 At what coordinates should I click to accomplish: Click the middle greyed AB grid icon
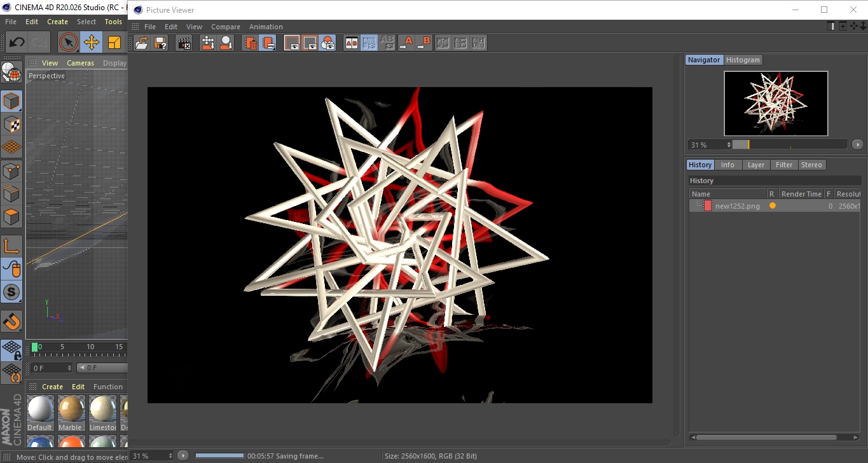coord(461,43)
